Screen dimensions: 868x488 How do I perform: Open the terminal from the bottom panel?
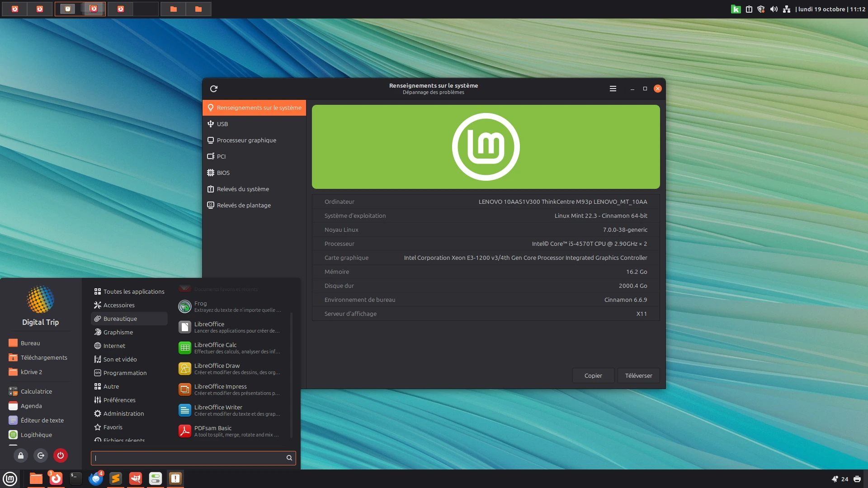point(76,479)
